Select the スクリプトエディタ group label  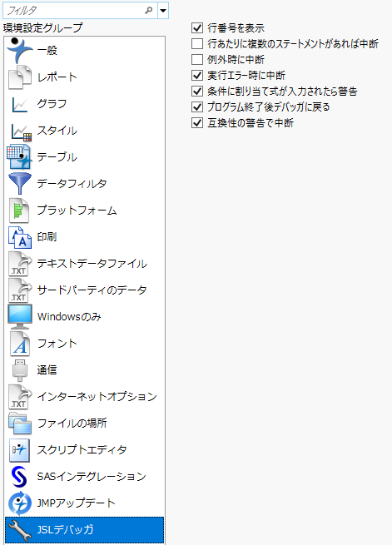point(82,450)
